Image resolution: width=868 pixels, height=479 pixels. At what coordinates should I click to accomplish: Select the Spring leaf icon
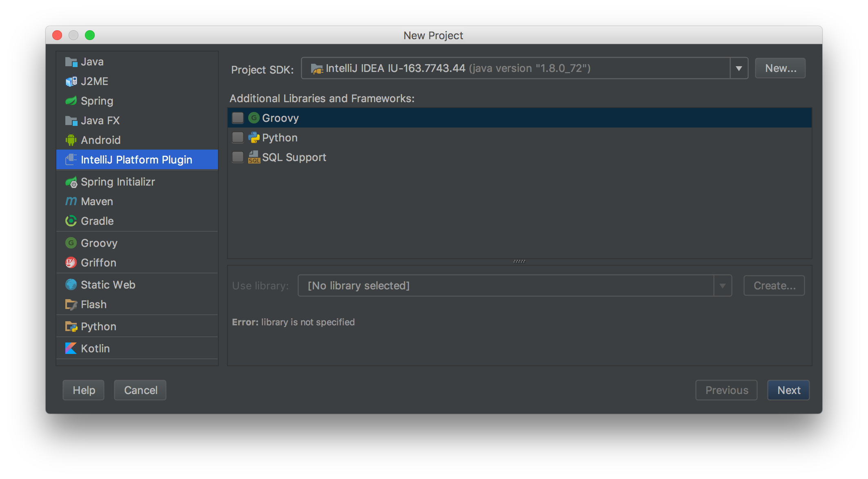point(71,101)
